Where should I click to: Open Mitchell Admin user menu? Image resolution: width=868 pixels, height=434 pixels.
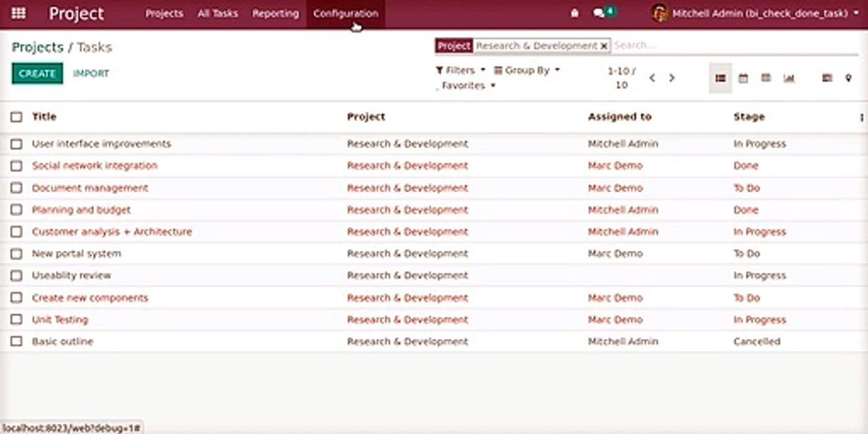[755, 13]
